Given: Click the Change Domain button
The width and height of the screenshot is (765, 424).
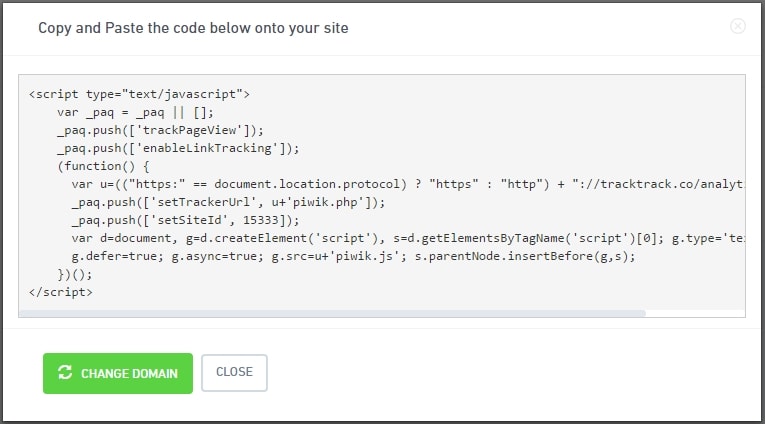Looking at the screenshot, I should [118, 373].
